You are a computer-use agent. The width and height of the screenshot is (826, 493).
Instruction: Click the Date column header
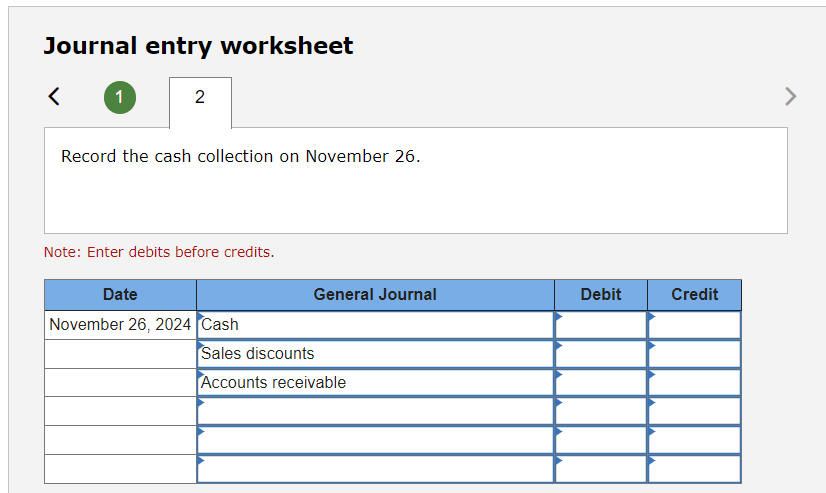click(120, 294)
